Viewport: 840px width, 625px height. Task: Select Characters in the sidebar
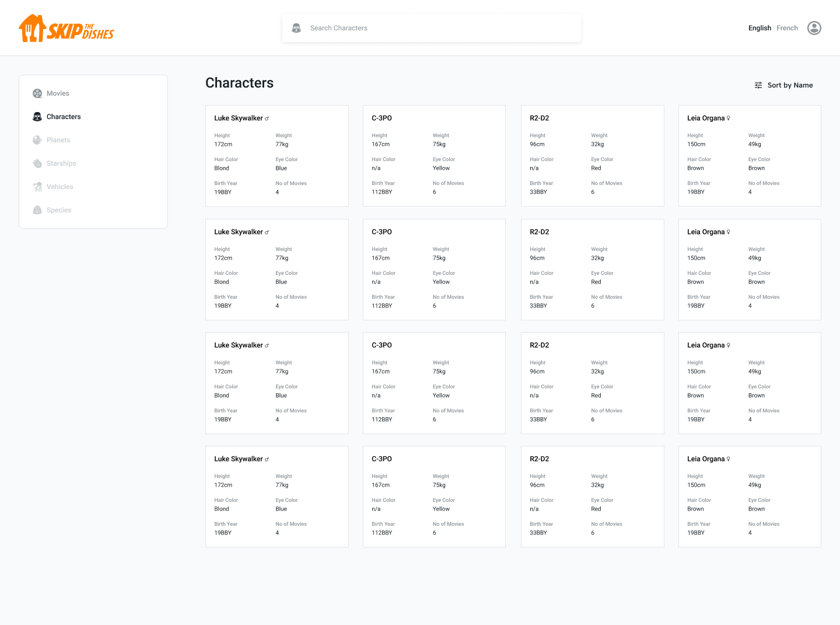(64, 117)
